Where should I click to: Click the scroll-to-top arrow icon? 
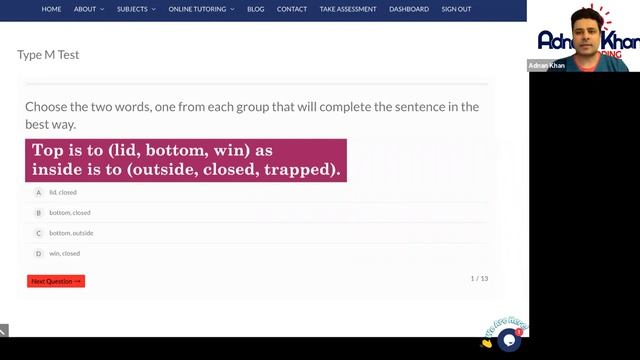(3, 331)
